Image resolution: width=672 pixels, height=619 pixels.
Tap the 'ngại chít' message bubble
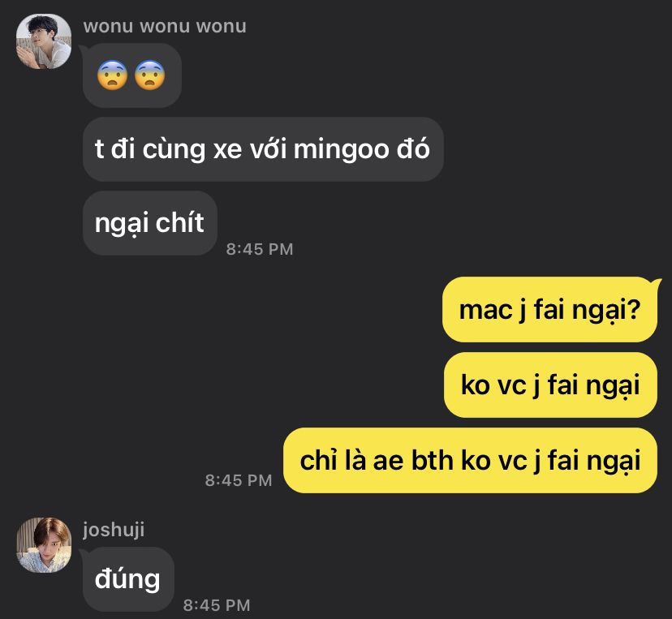click(150, 223)
